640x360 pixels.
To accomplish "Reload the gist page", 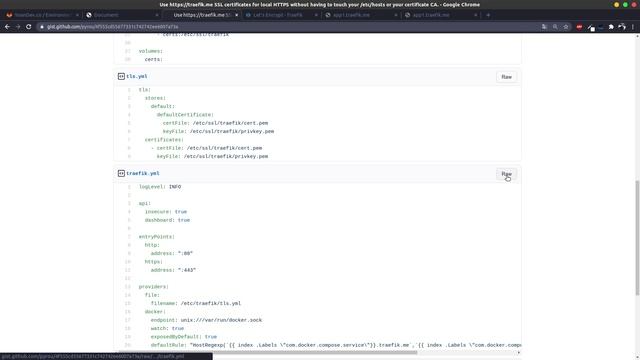I will point(29,27).
